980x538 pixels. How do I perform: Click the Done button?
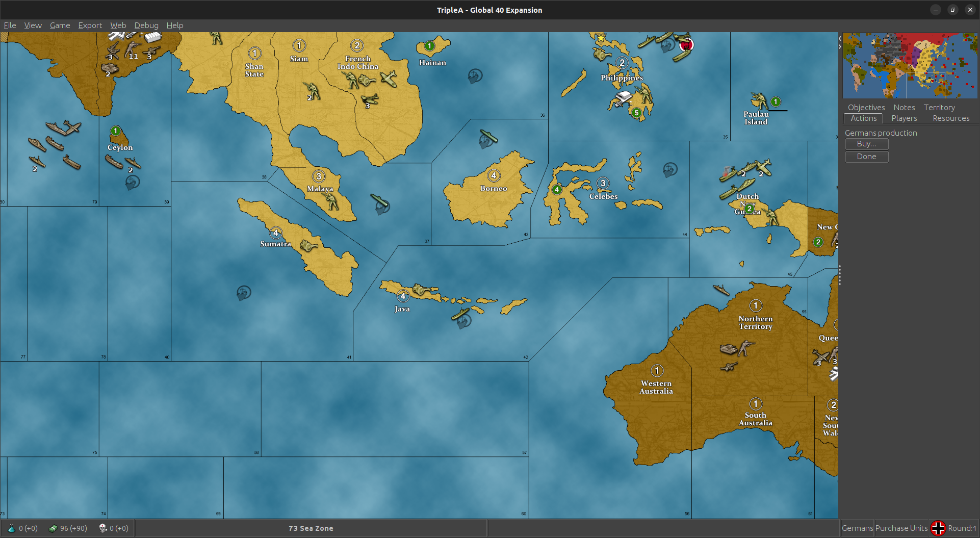(866, 157)
